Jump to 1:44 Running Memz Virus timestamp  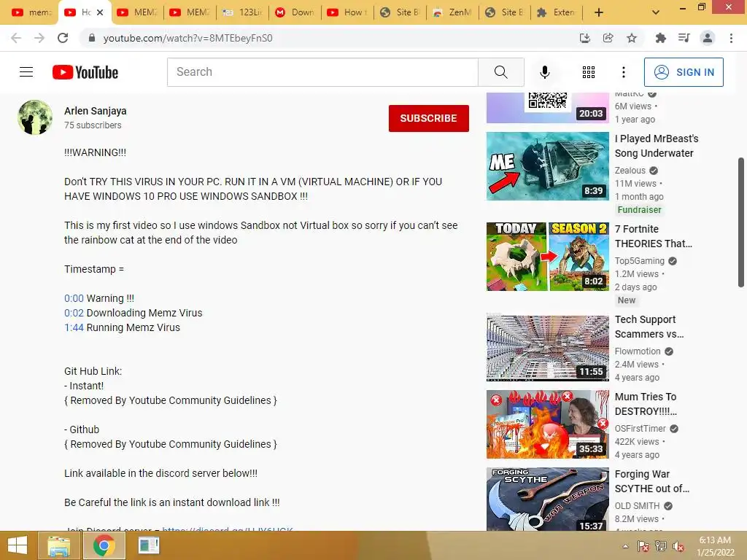(74, 327)
